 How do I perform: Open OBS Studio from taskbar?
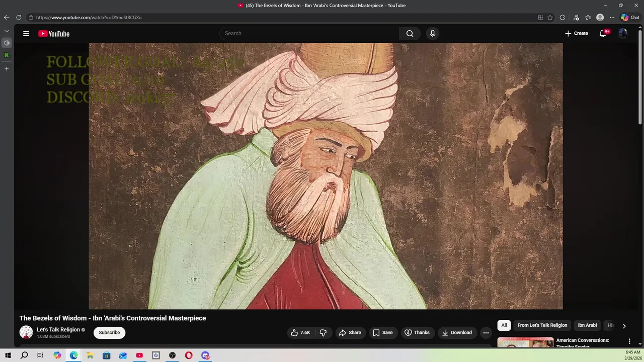[x=172, y=355]
